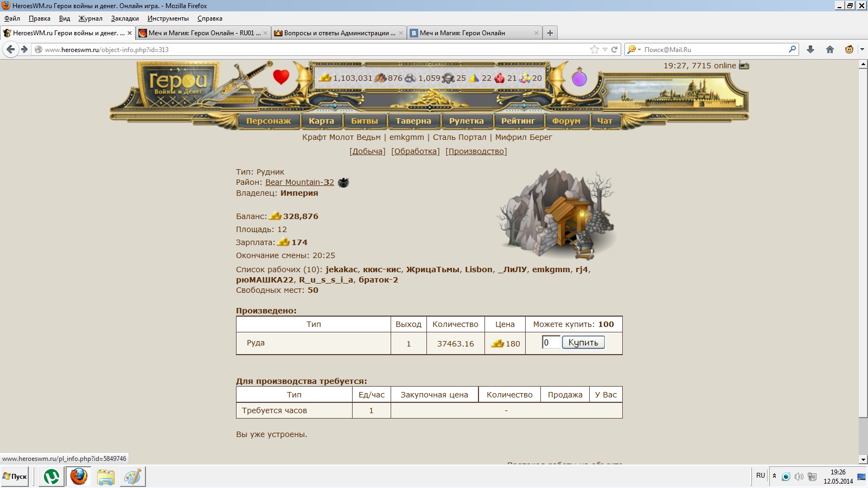
Task: Open the Правка menu
Action: coord(40,18)
